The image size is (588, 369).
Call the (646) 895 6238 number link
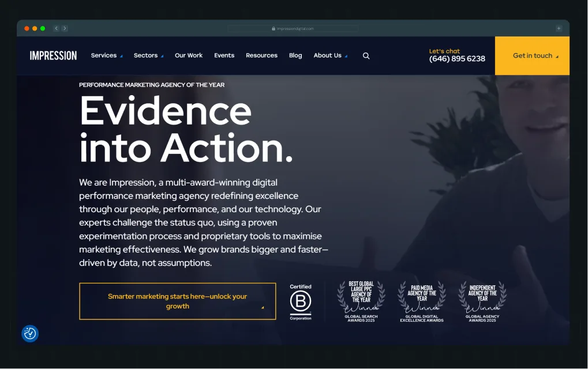(x=457, y=59)
